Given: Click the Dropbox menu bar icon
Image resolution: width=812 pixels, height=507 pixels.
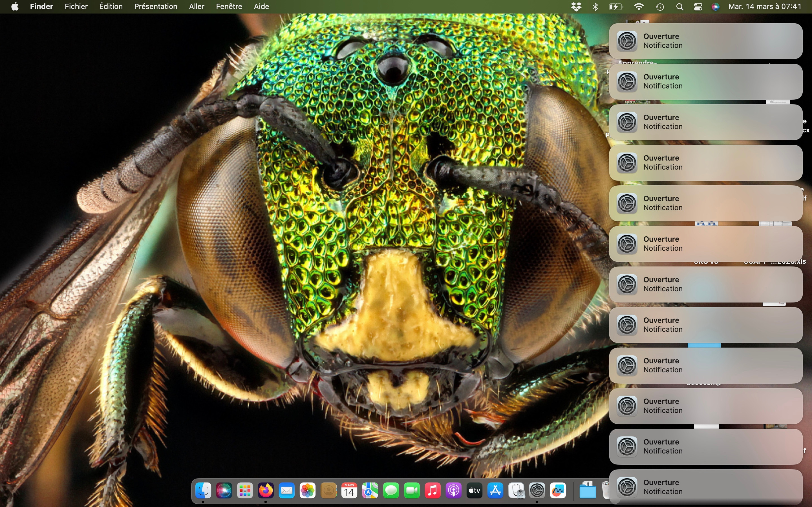Looking at the screenshot, I should pos(576,7).
